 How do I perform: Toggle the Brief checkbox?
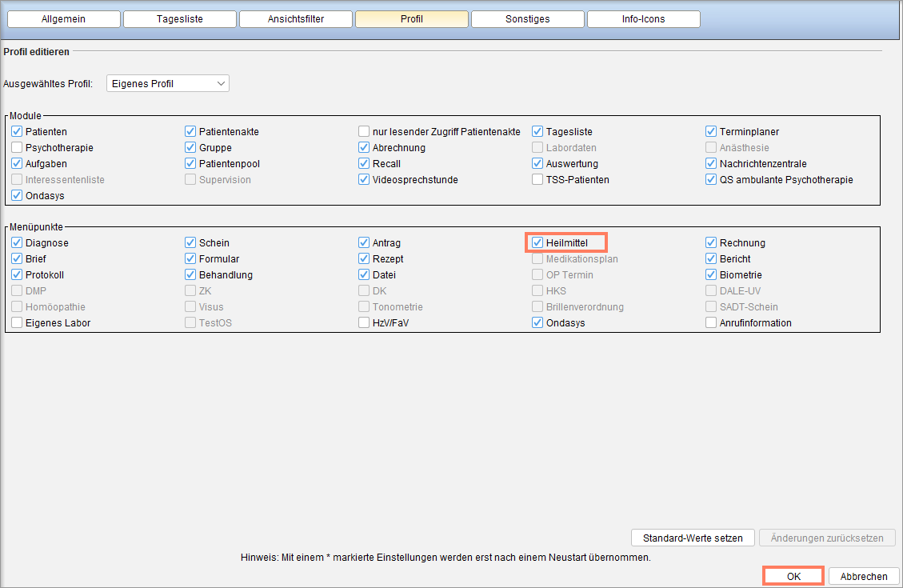[x=17, y=258]
